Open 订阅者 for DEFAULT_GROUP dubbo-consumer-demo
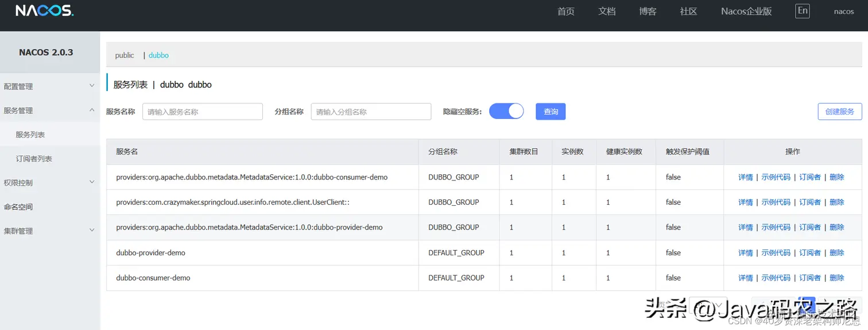Viewport: 868px width, 330px height. pos(810,278)
